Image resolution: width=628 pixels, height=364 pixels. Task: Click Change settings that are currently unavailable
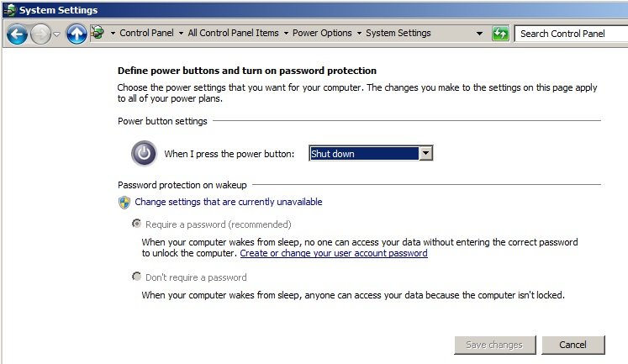tap(229, 202)
